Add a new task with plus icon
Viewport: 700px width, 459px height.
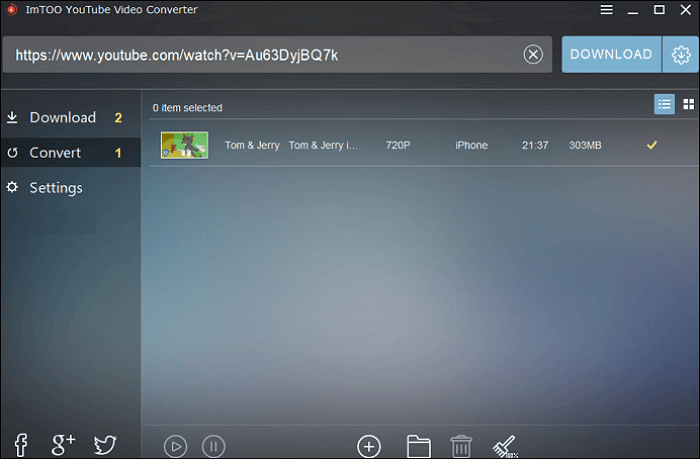[x=369, y=446]
